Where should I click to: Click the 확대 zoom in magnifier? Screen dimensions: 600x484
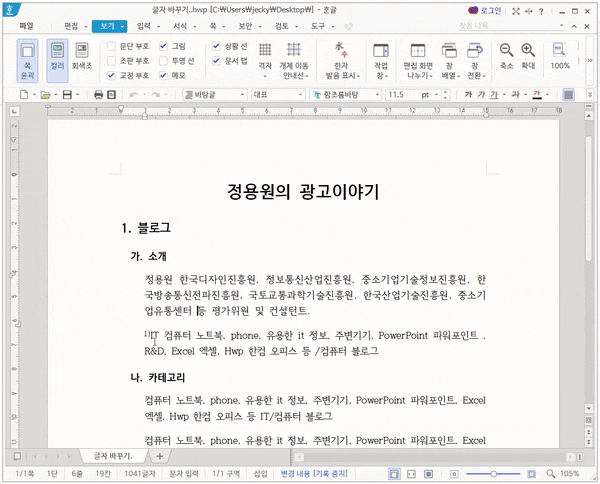[x=528, y=56]
